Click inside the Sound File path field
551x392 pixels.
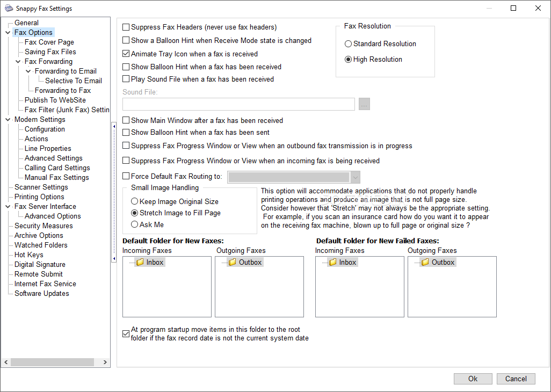(x=238, y=104)
